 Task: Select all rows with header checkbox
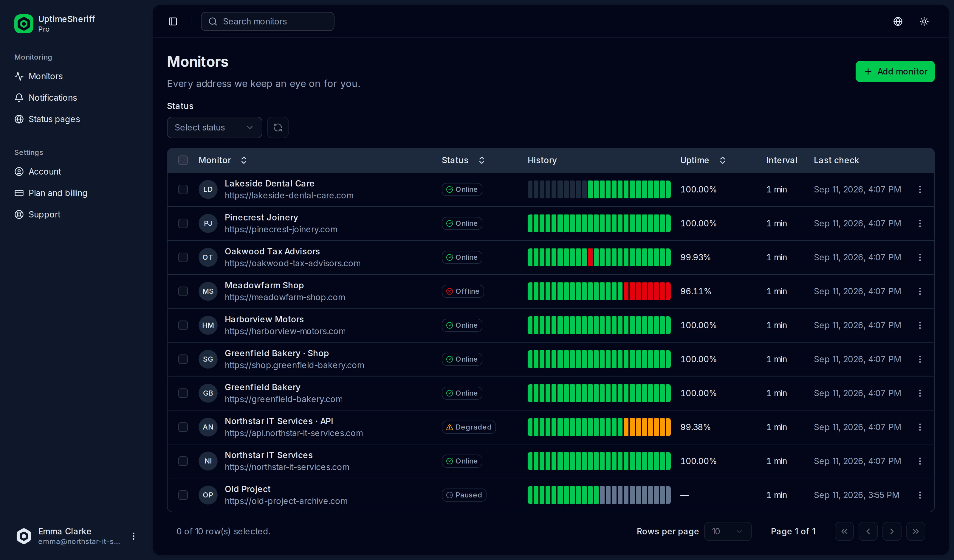[183, 160]
